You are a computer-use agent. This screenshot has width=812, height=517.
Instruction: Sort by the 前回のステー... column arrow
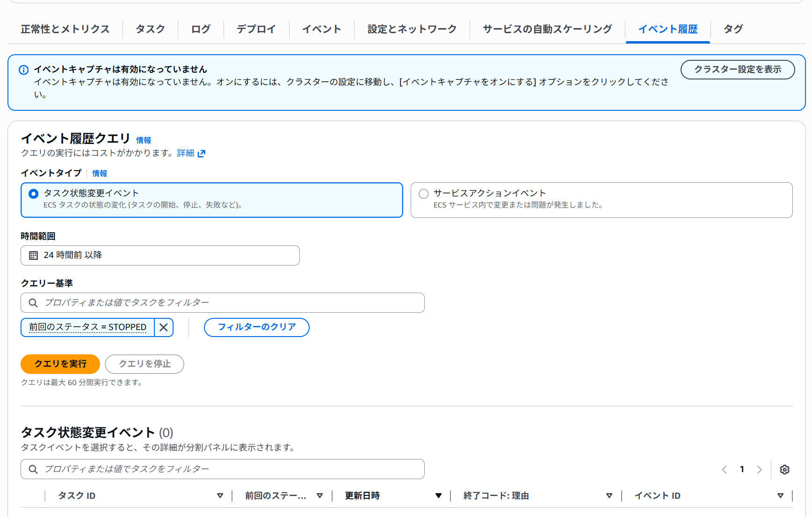click(x=320, y=496)
